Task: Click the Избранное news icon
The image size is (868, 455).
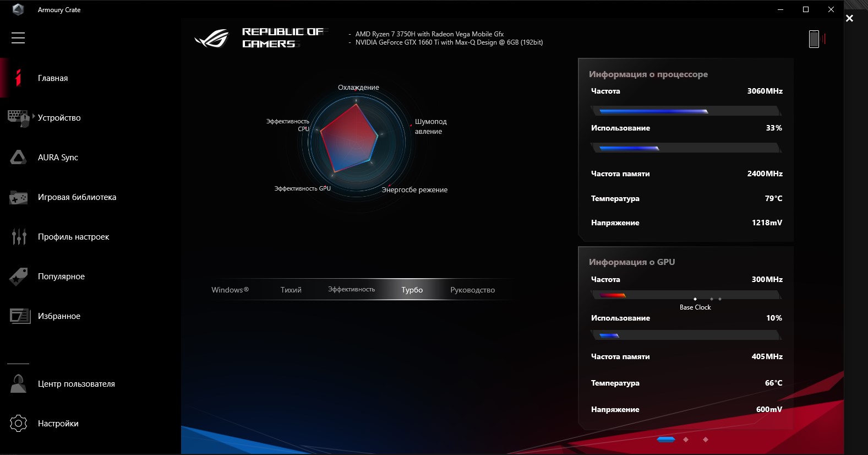Action: [x=19, y=316]
